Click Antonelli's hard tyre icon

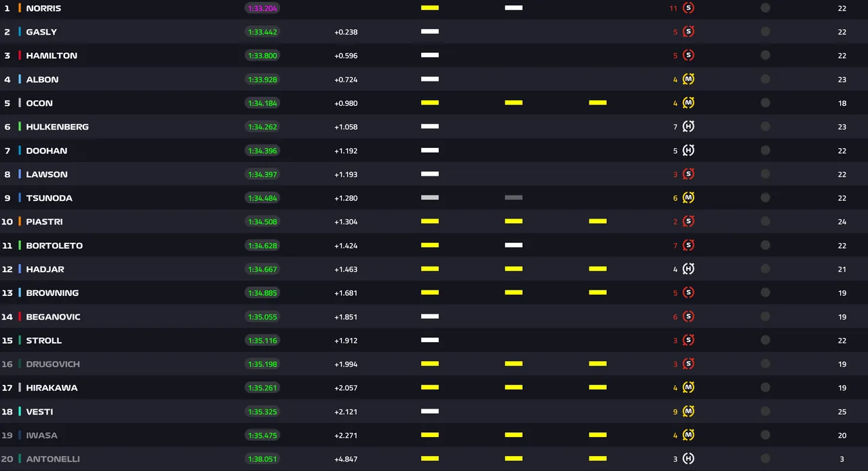click(x=688, y=459)
